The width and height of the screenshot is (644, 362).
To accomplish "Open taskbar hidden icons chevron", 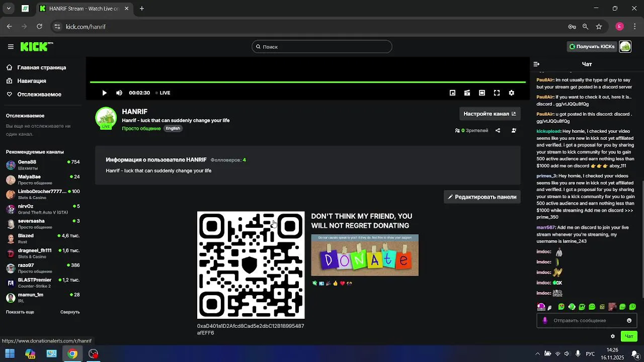I will click(537, 354).
